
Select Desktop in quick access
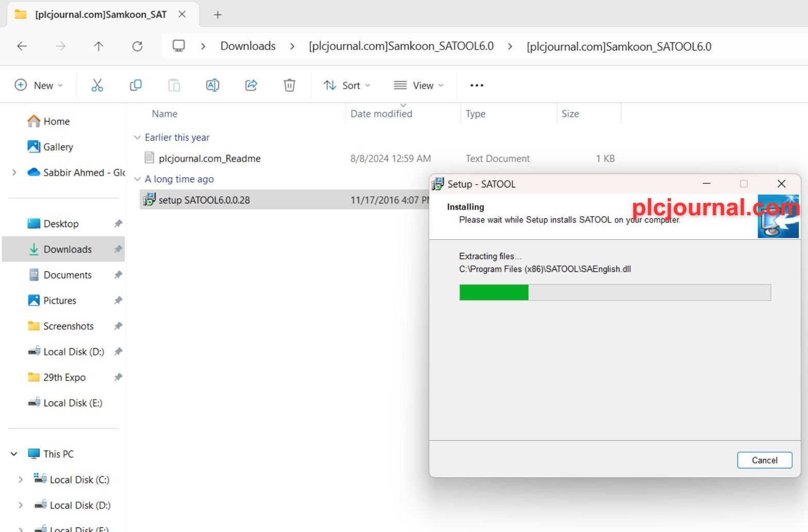(61, 224)
